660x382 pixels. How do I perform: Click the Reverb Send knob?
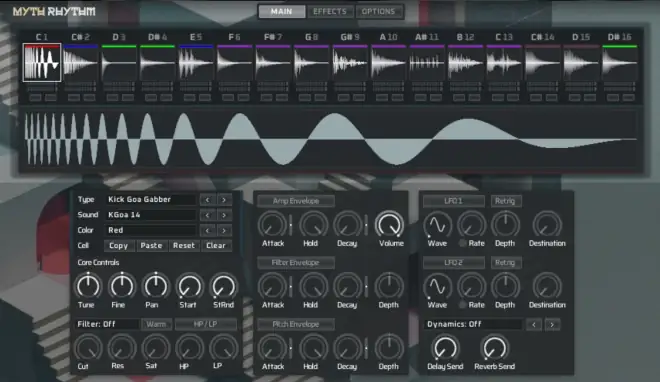click(x=495, y=348)
